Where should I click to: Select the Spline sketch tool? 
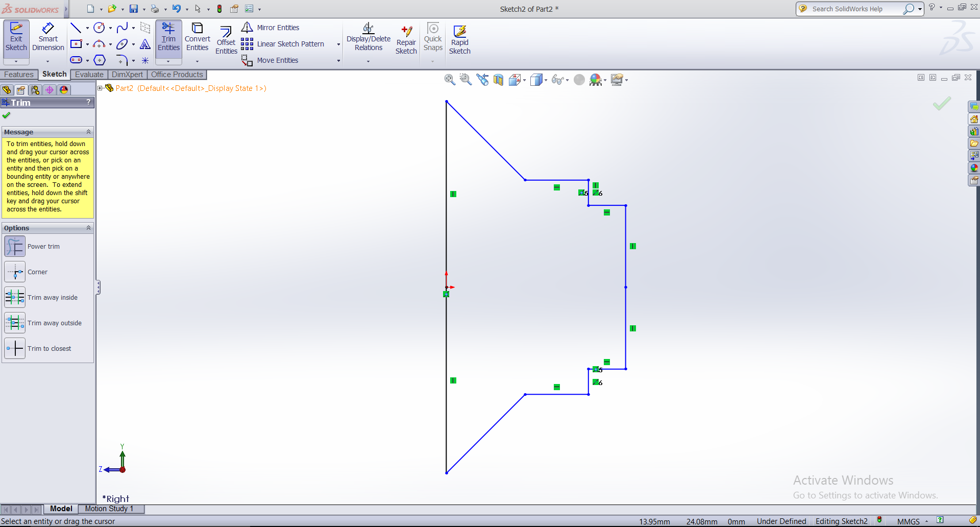click(122, 28)
